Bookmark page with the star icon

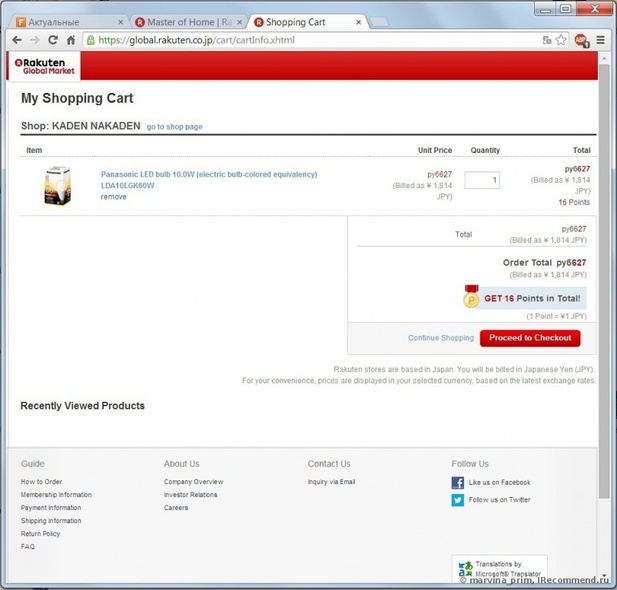point(561,40)
